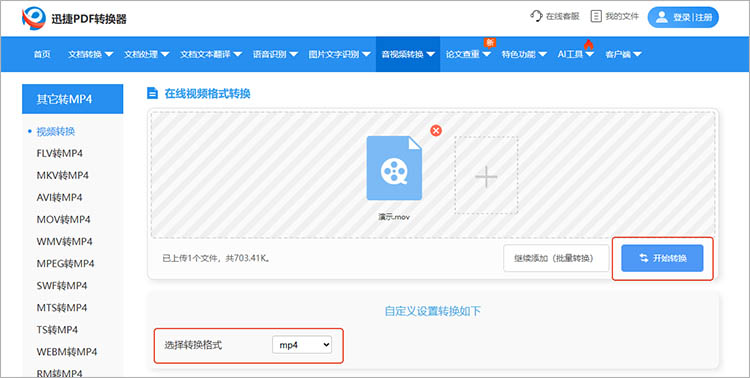Click 选择转换格式 label
The width and height of the screenshot is (750, 378).
[193, 345]
